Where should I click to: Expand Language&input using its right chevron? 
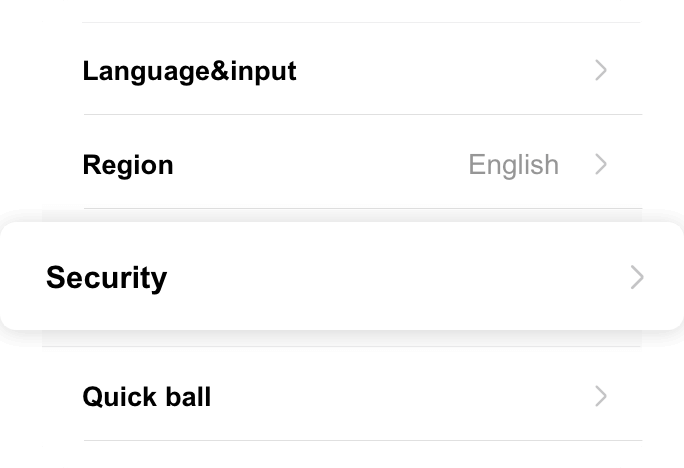[601, 70]
